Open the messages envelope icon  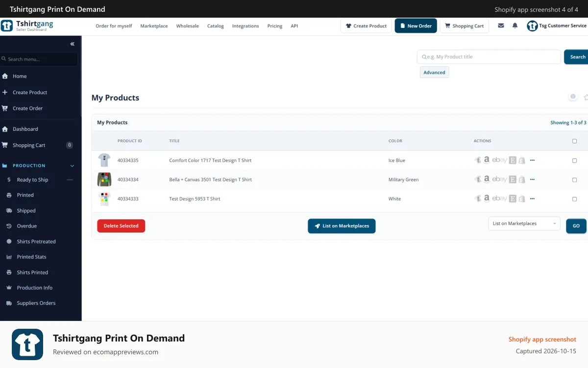coord(501,26)
